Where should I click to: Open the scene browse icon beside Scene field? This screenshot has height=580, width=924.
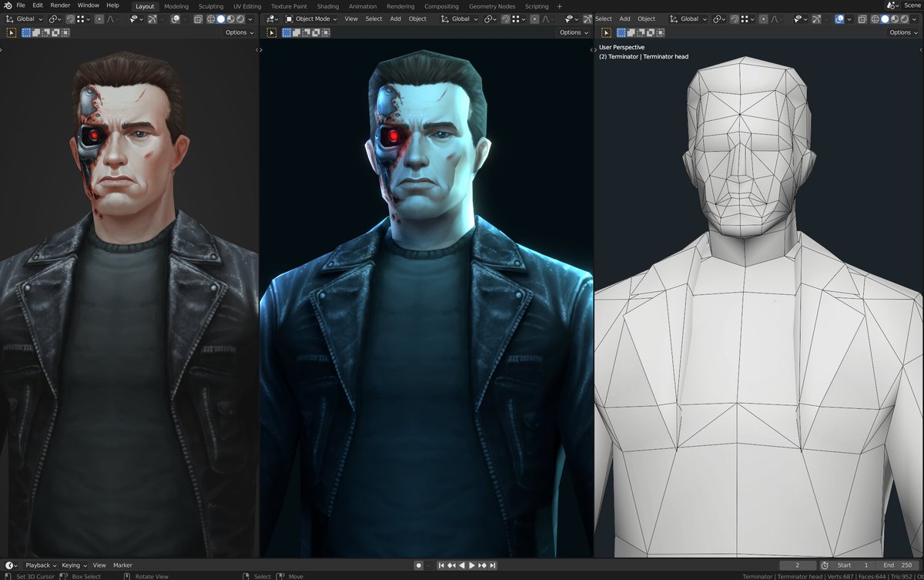(x=892, y=5)
